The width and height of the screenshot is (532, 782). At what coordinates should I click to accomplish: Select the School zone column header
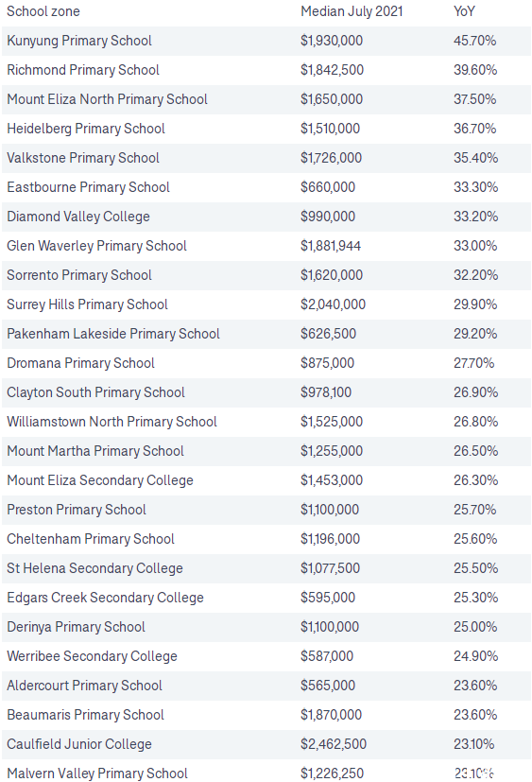[43, 11]
